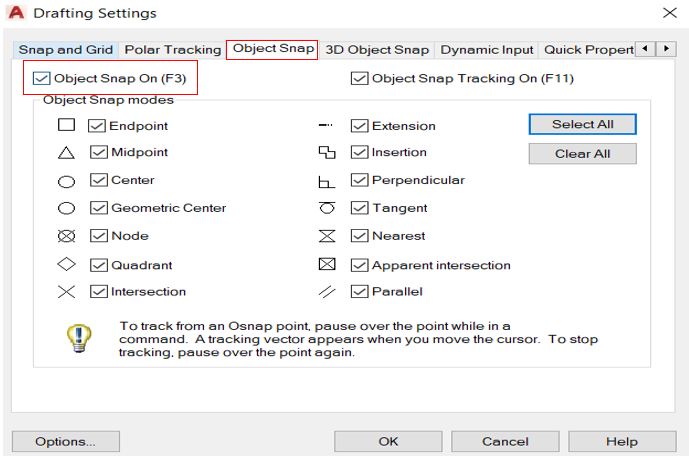
Task: Confirm settings with the OK button
Action: pyautogui.click(x=388, y=442)
